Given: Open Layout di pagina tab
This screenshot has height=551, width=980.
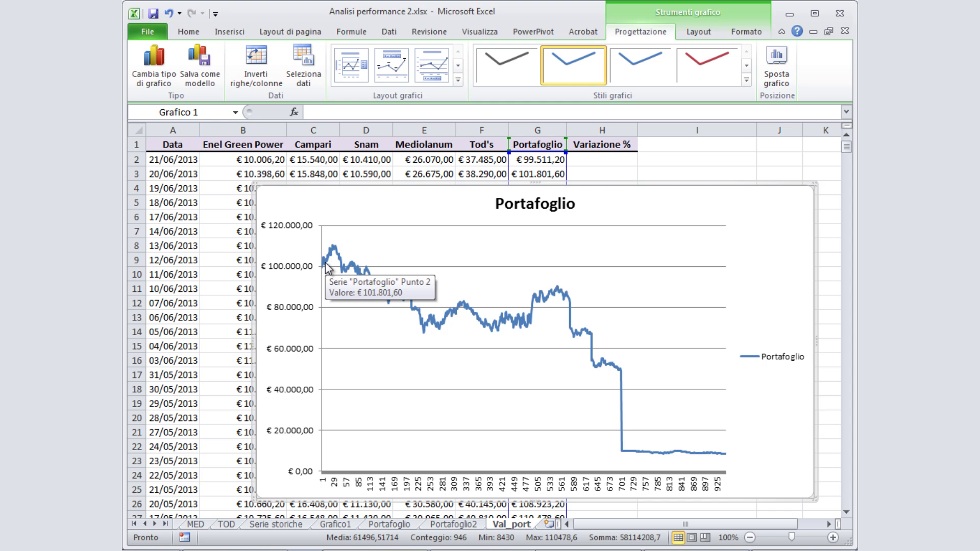Looking at the screenshot, I should tap(290, 32).
